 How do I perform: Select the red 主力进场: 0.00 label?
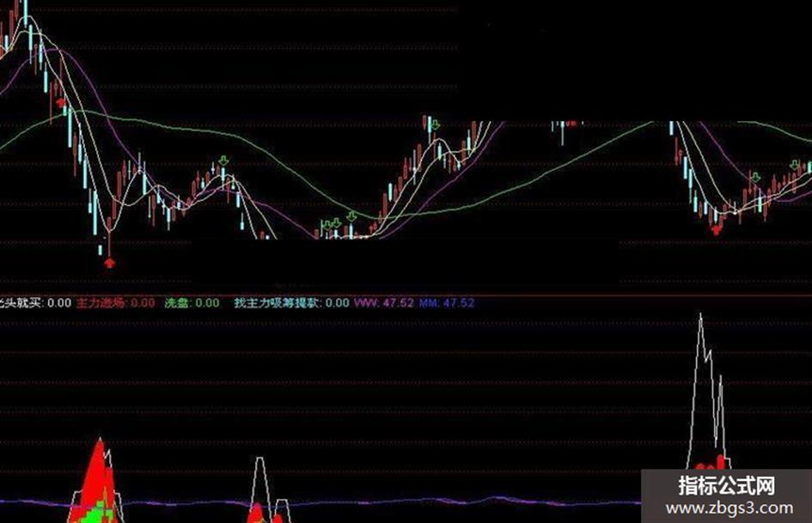click(x=115, y=302)
